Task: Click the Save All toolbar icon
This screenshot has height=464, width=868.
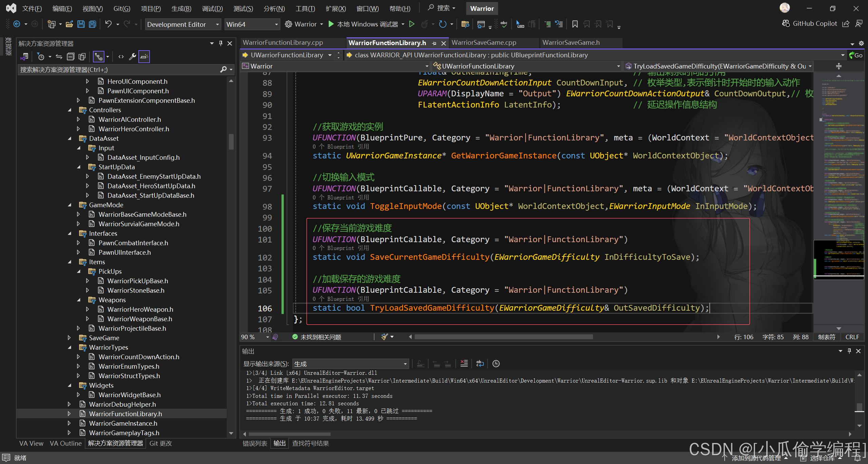Action: point(93,24)
